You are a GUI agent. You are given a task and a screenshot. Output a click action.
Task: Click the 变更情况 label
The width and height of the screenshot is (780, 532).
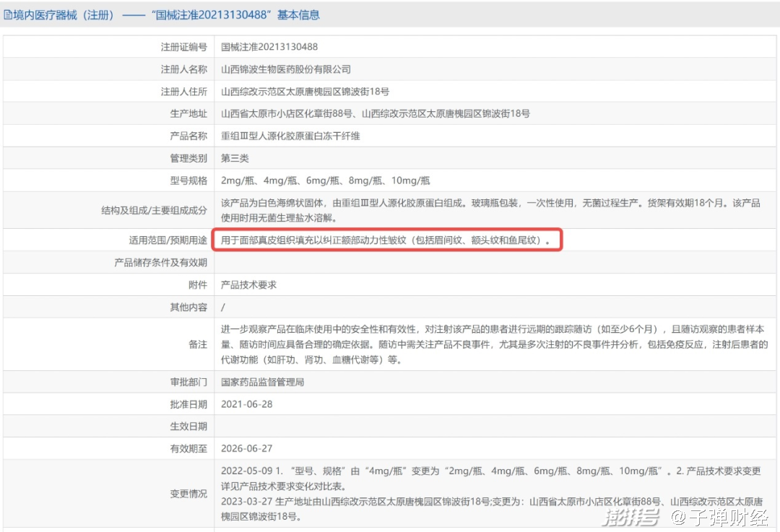188,494
